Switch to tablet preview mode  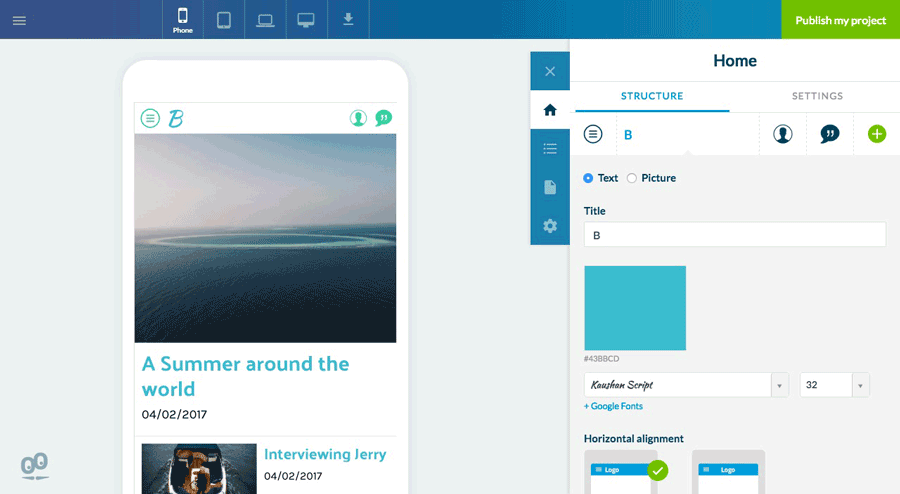tap(224, 20)
